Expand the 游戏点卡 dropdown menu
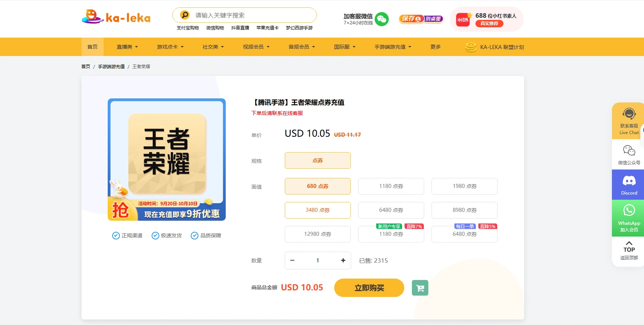The height and width of the screenshot is (325, 644). tap(170, 47)
